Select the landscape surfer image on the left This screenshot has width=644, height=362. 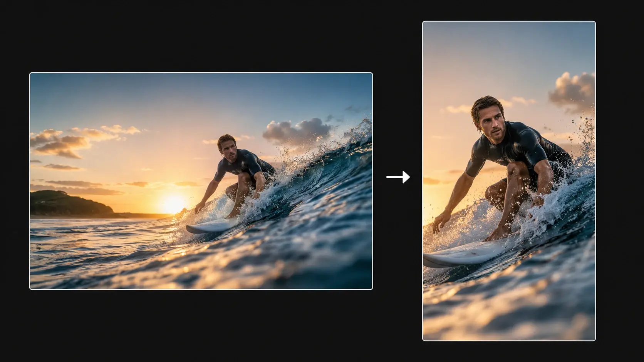point(201,181)
